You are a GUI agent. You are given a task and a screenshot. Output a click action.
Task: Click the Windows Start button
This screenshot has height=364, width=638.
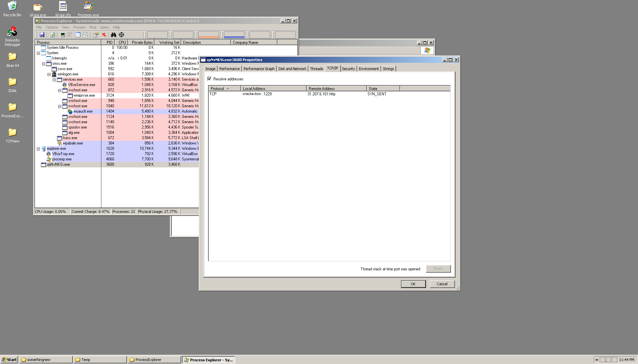pyautogui.click(x=9, y=360)
